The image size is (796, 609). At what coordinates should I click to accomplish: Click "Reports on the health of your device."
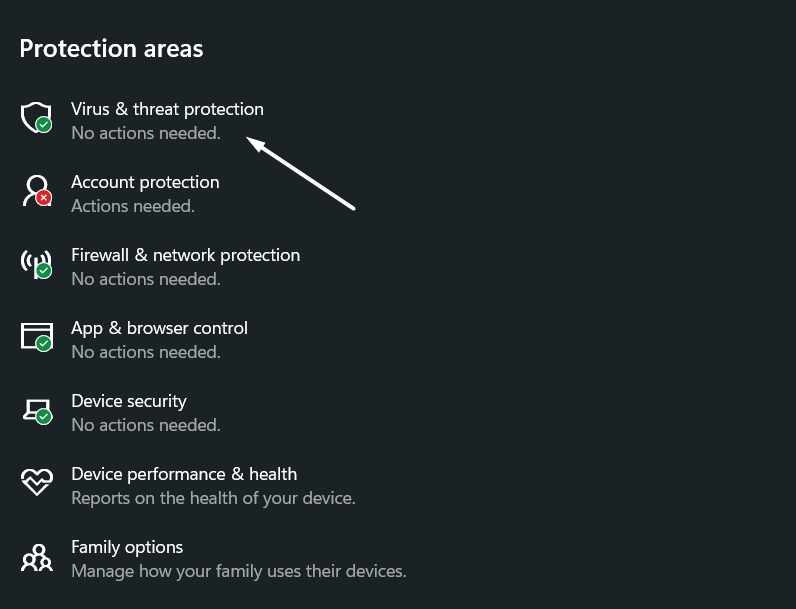tap(213, 498)
